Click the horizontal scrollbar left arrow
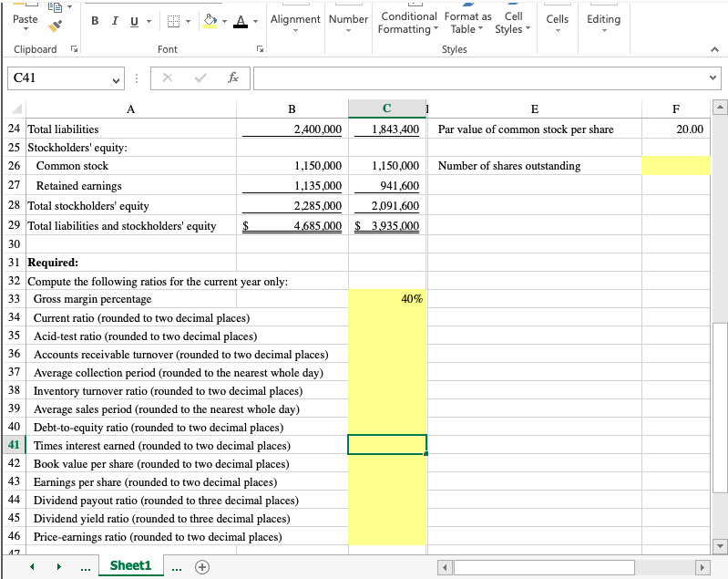The width and height of the screenshot is (728, 579). click(445, 567)
